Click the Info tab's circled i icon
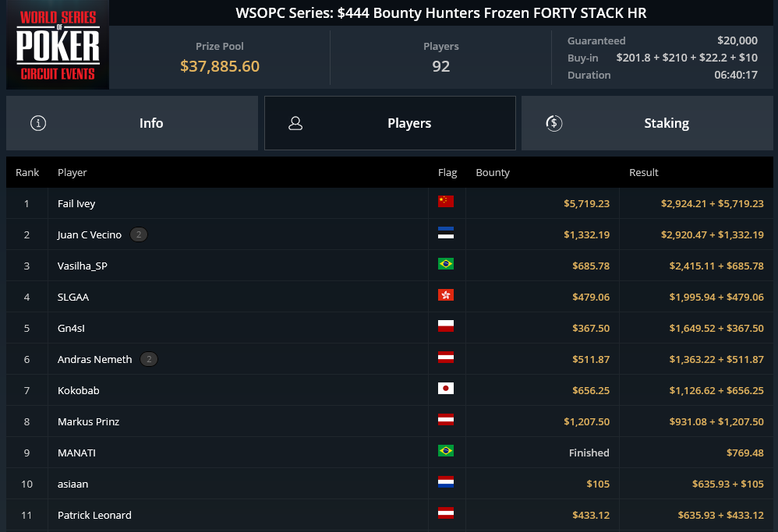Viewport: 778px width, 532px height. (38, 123)
